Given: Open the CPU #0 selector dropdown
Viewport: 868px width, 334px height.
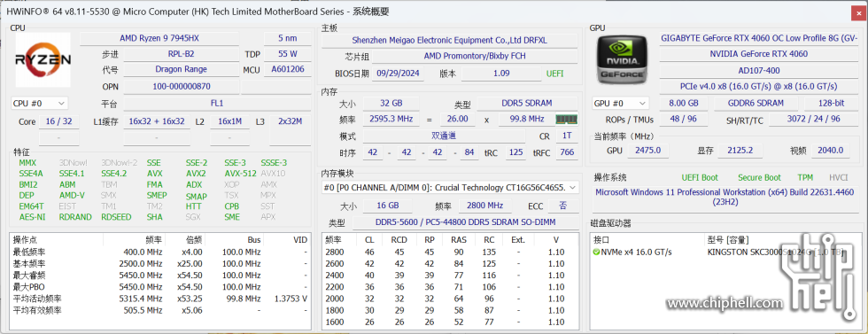Looking at the screenshot, I should coord(39,103).
